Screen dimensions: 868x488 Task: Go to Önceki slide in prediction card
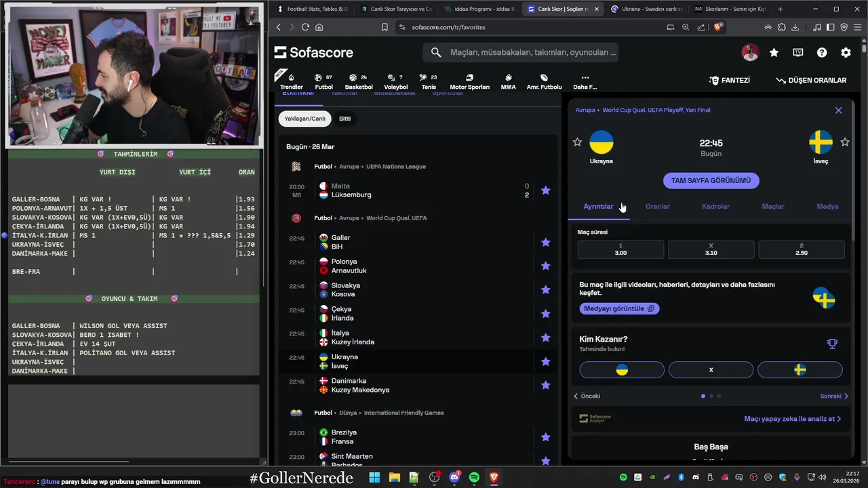click(587, 396)
